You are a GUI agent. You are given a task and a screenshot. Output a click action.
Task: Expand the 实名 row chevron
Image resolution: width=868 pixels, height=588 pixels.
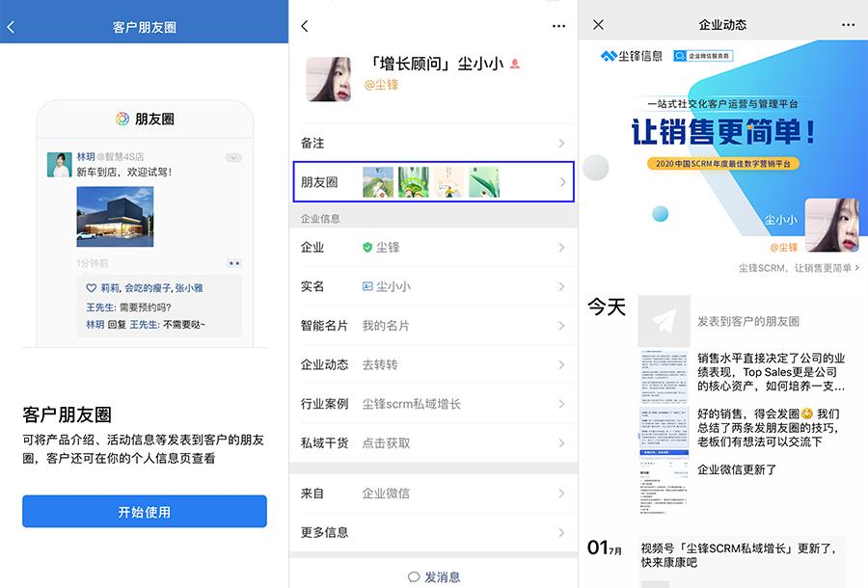click(562, 286)
